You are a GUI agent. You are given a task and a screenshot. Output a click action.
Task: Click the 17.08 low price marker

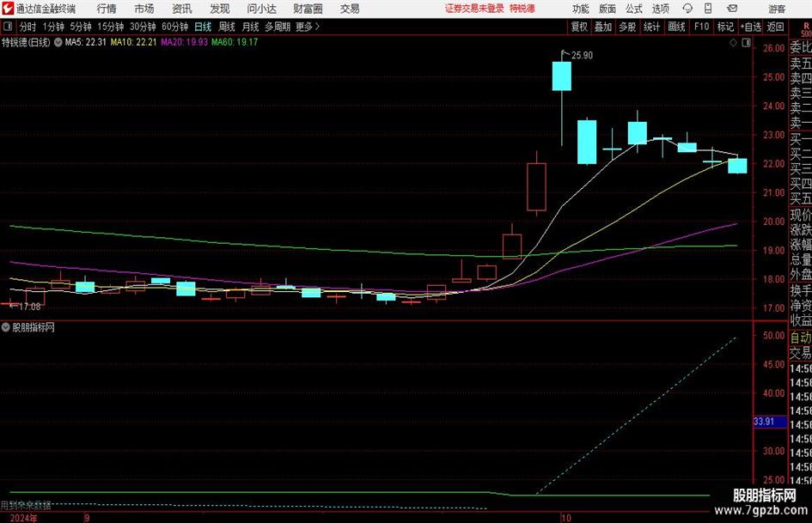pyautogui.click(x=29, y=307)
